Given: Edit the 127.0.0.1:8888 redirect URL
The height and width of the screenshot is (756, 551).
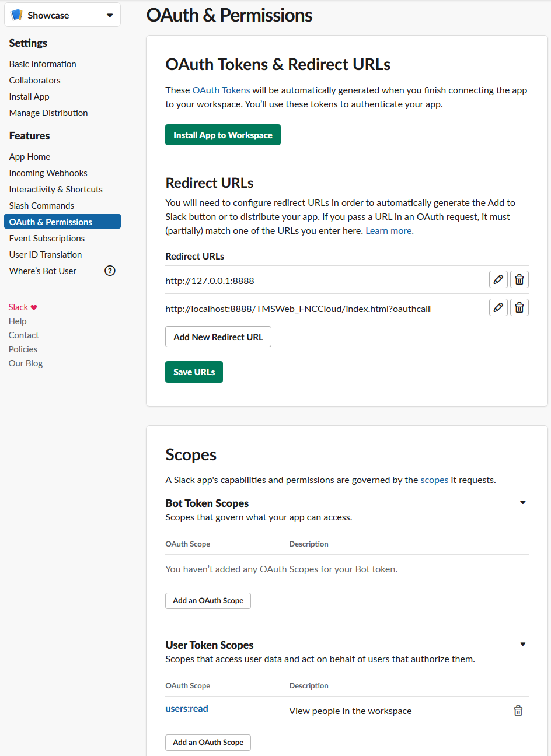Looking at the screenshot, I should coord(498,280).
